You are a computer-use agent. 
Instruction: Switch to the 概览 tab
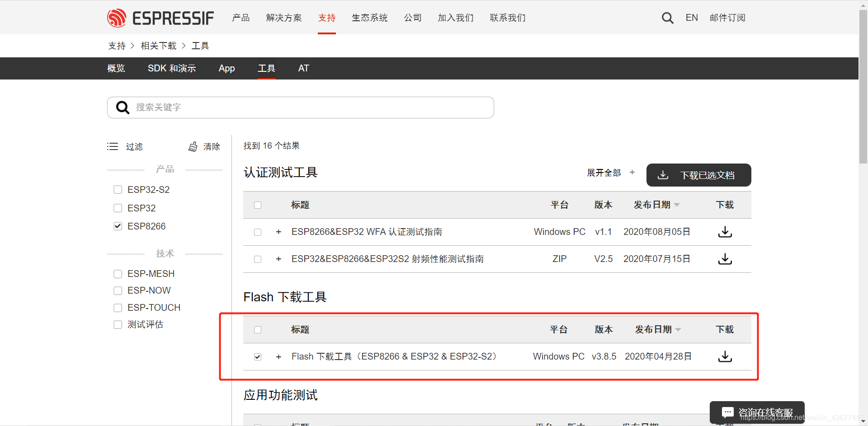pyautogui.click(x=116, y=68)
